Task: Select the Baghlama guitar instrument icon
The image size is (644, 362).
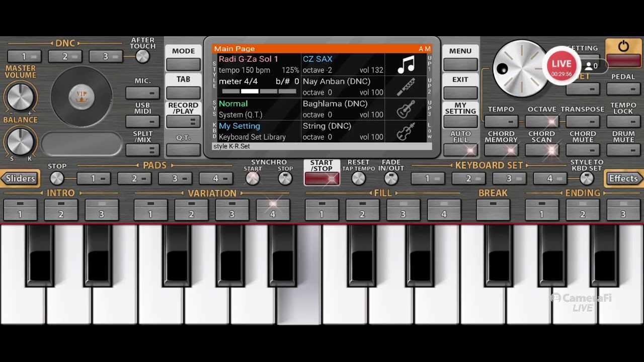Action: click(406, 109)
